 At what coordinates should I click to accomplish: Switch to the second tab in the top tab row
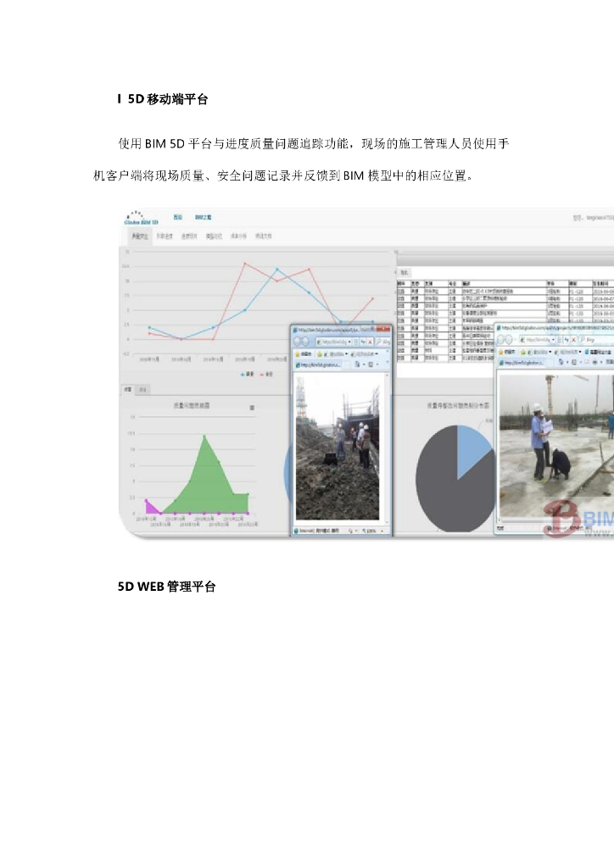(165, 236)
